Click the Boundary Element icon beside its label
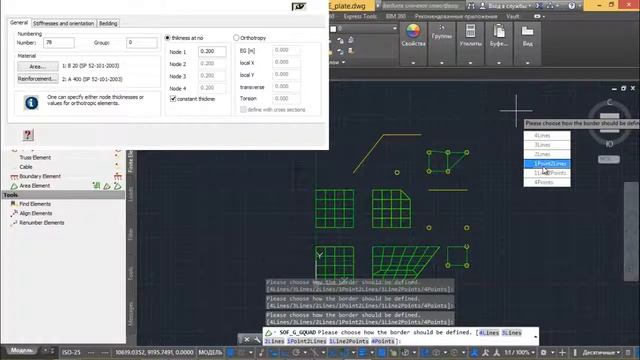The width and height of the screenshot is (640, 360). (x=14, y=177)
